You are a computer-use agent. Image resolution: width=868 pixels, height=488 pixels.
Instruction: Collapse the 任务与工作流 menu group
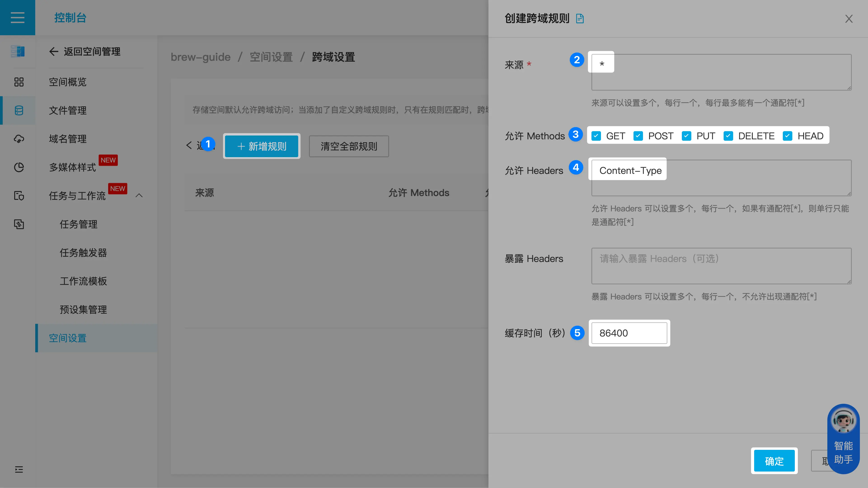(139, 196)
